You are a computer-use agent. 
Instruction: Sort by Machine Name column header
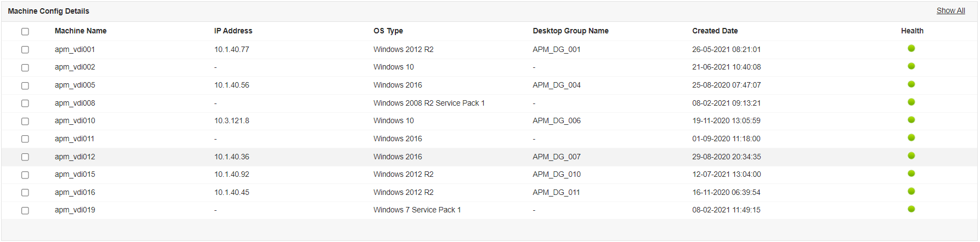[x=81, y=31]
